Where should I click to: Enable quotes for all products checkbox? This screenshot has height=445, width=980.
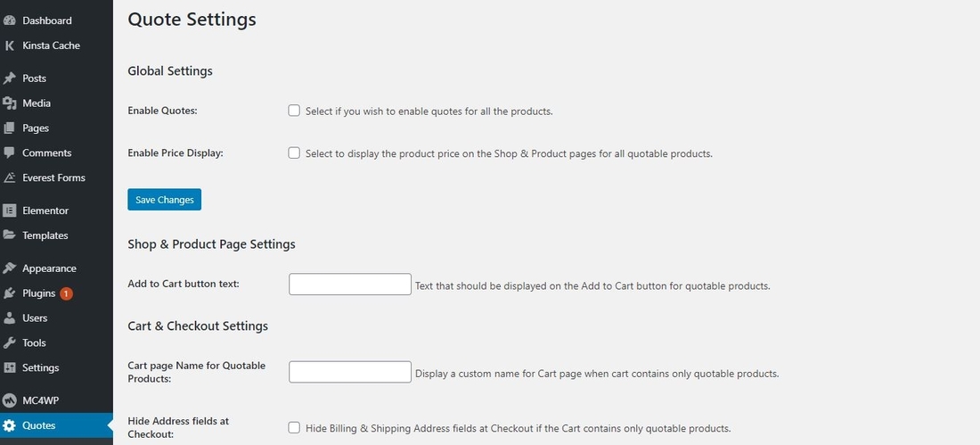294,111
